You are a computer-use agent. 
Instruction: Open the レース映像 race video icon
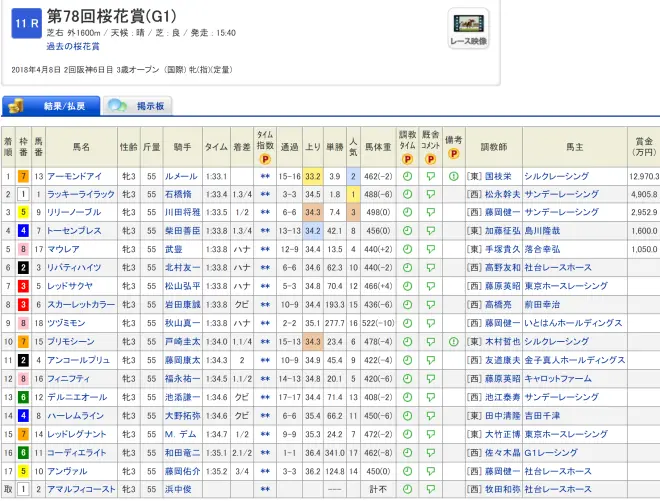tap(469, 26)
